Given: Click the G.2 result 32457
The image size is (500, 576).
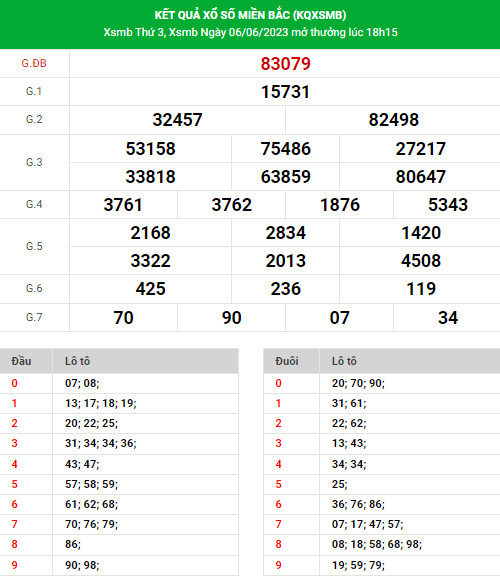Looking at the screenshot, I should pyautogui.click(x=177, y=120).
